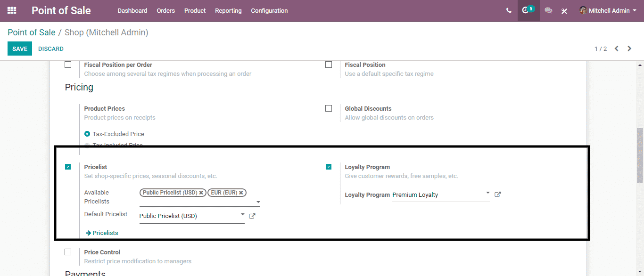
Task: Expand the Loyalty Program dropdown
Action: tap(487, 193)
